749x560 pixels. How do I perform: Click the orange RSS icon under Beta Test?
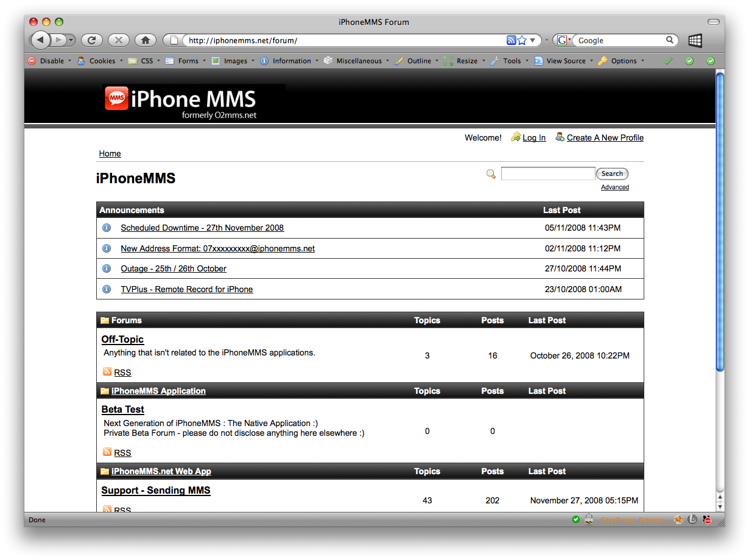[107, 452]
